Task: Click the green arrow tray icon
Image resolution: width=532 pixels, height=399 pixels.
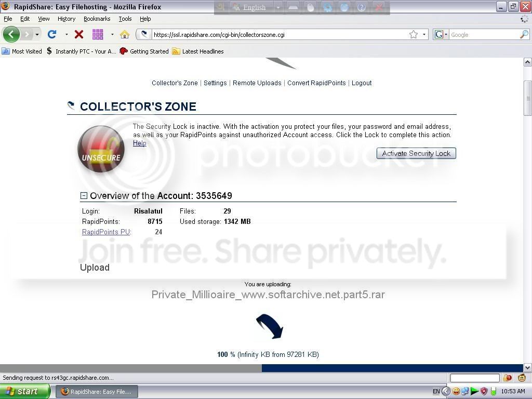Action: coord(474,392)
